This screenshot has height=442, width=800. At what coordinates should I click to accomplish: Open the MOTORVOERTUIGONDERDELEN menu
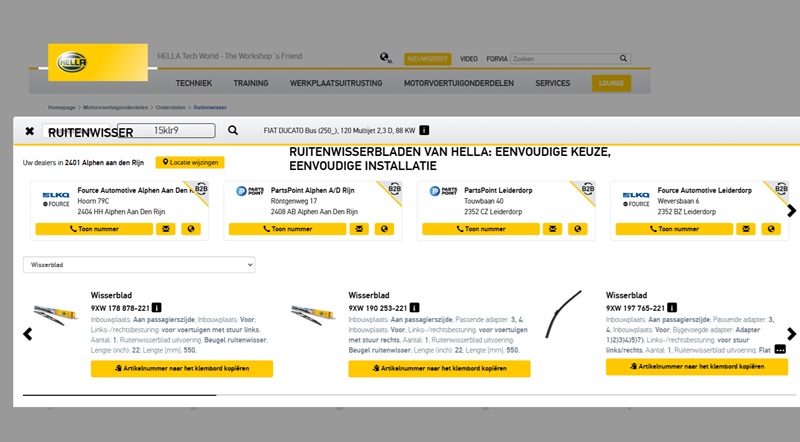tap(459, 83)
